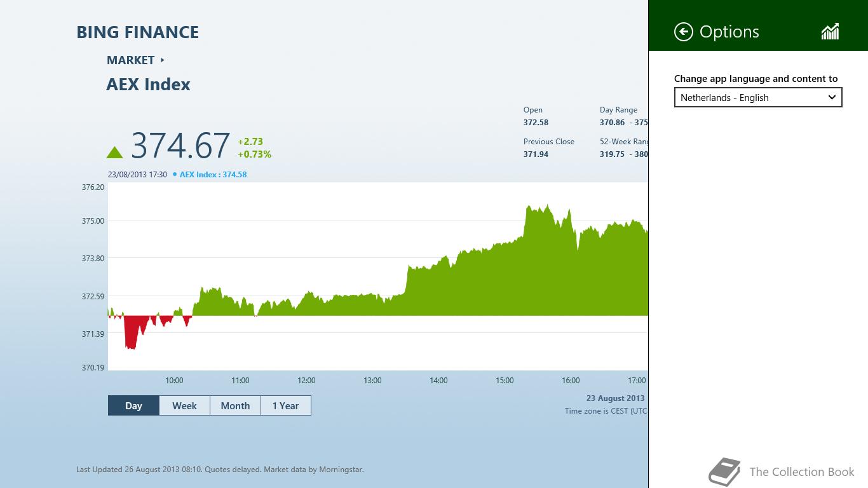Screen dimensions: 868x488
Task: Click the red dip area on the chart
Action: tap(132, 332)
